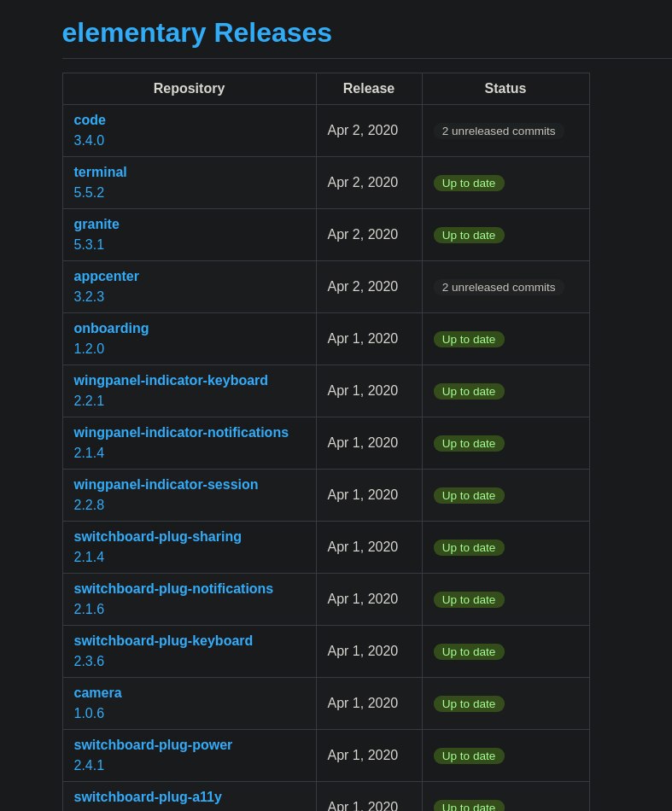Screen dimensions: 672x811
Task: Click wingpanel-indicator-keyboard Up to date badge
Action: (469, 392)
